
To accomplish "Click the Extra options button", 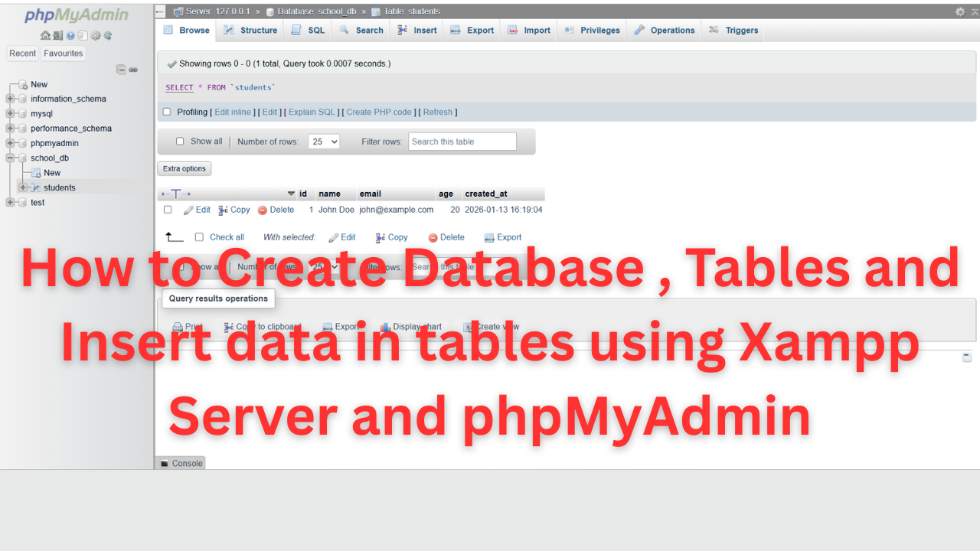I will coord(184,168).
